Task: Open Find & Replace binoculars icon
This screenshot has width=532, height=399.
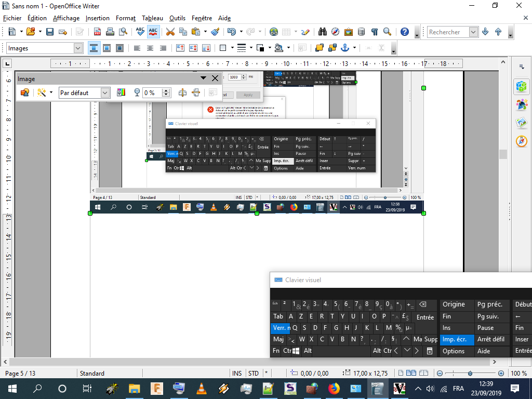Action: (x=322, y=32)
